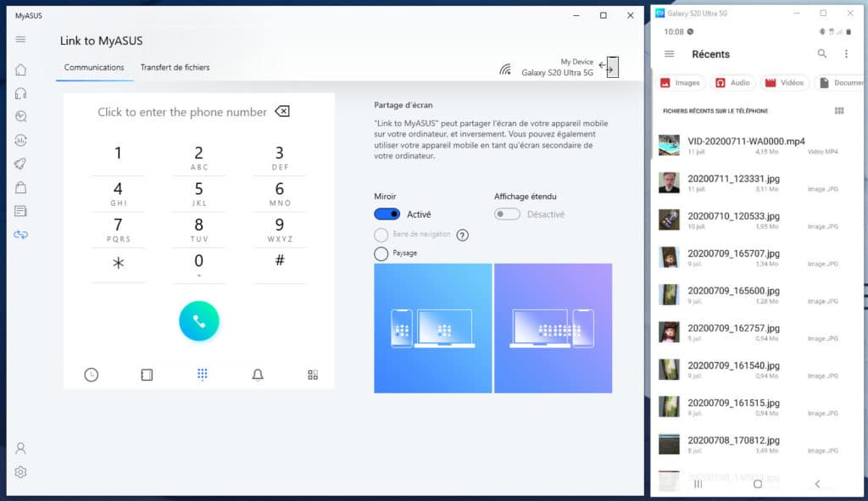Image resolution: width=868 pixels, height=501 pixels.
Task: Delete a digit with backspace icon
Action: (x=282, y=111)
